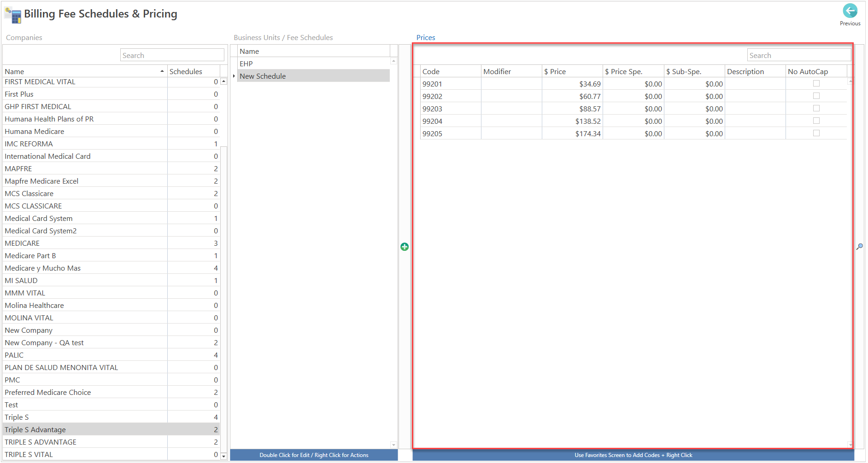This screenshot has width=868, height=463.
Task: Select the MAPFRE company row
Action: click(x=111, y=168)
